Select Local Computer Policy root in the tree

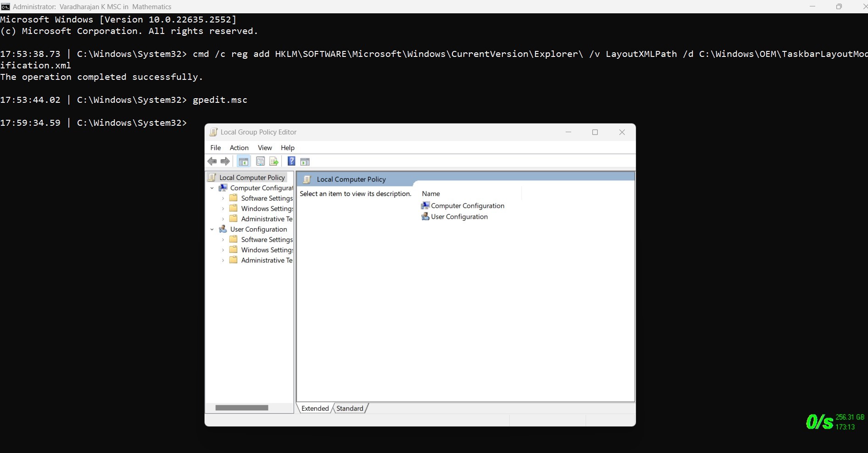point(252,178)
